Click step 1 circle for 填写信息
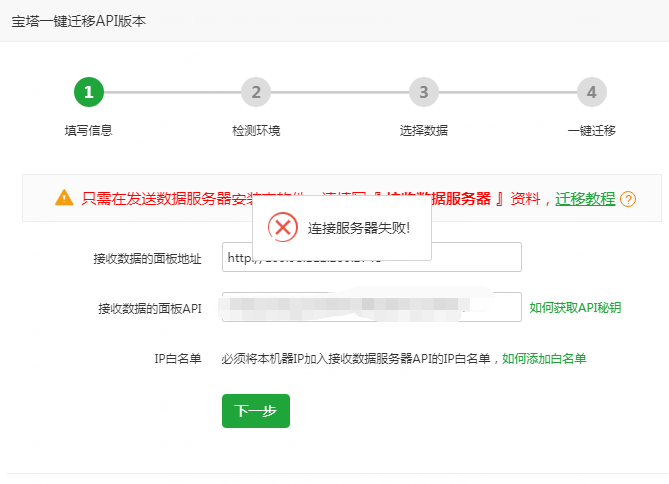Screen dimensions: 669x484 click(89, 92)
